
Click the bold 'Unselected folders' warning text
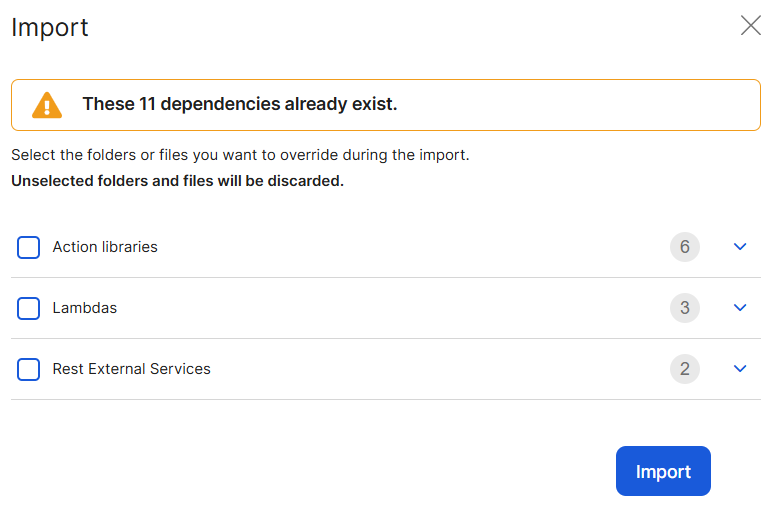[x=177, y=181]
